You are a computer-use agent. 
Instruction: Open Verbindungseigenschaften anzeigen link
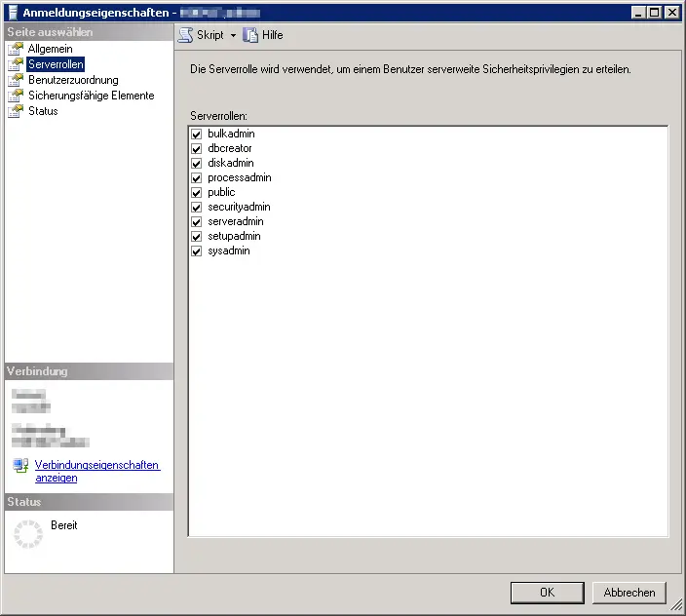97,471
